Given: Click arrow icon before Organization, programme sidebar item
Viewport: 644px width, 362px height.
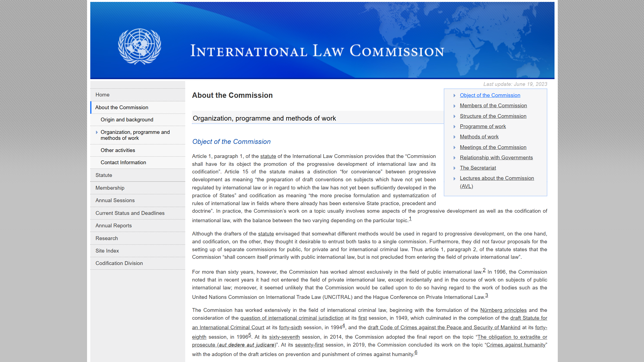Looking at the screenshot, I should (x=97, y=132).
